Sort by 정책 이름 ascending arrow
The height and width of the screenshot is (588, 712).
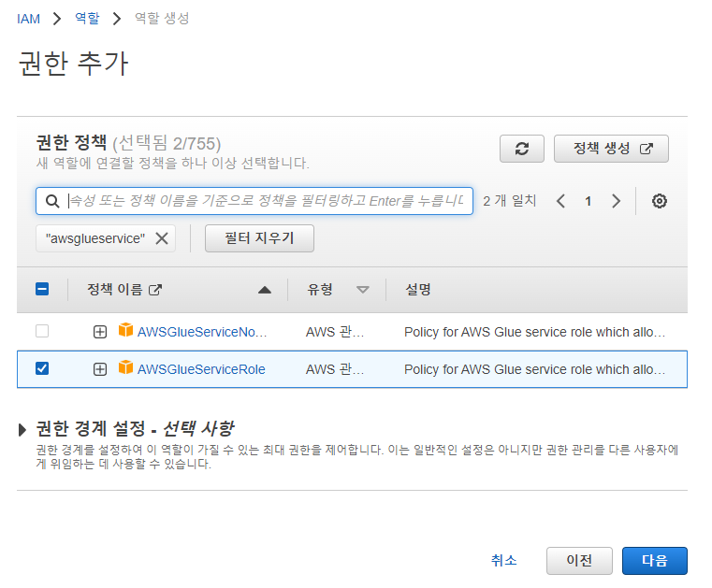(x=265, y=290)
